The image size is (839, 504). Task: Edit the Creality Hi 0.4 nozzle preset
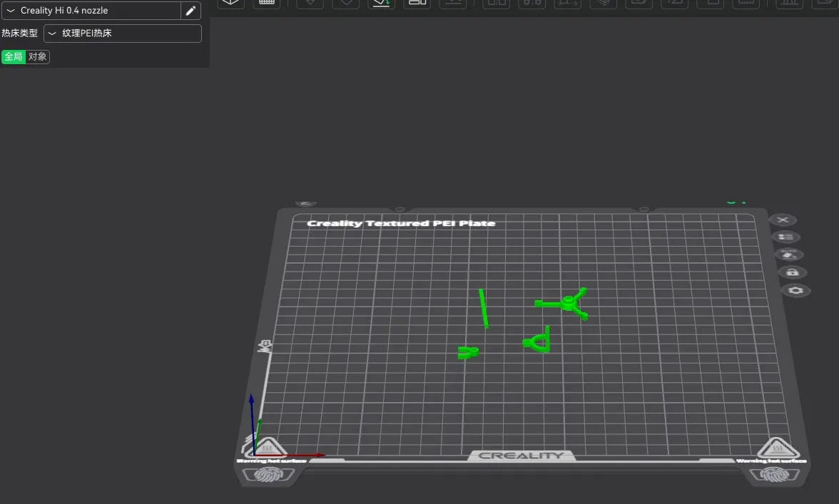190,11
